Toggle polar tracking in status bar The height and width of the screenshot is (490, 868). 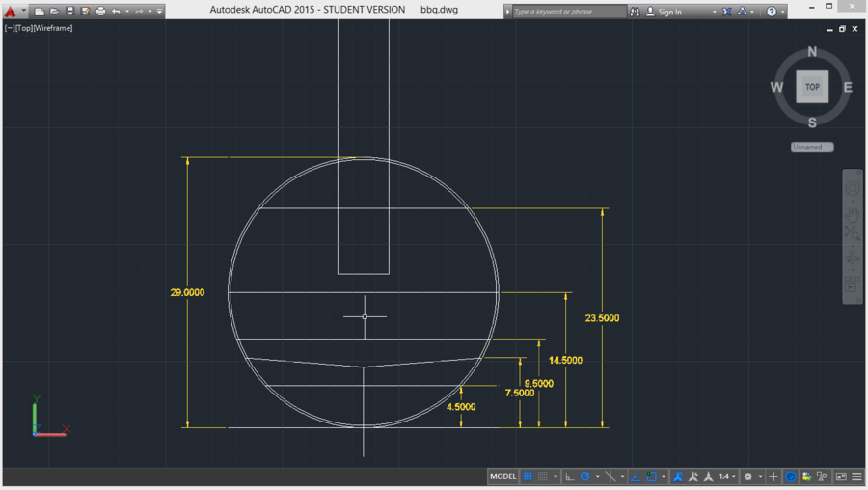(585, 476)
